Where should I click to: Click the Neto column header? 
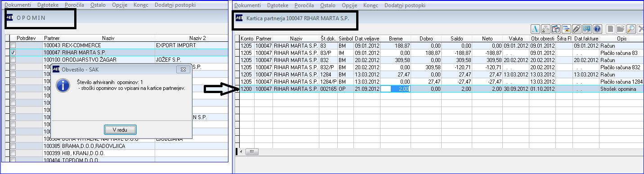pos(487,38)
